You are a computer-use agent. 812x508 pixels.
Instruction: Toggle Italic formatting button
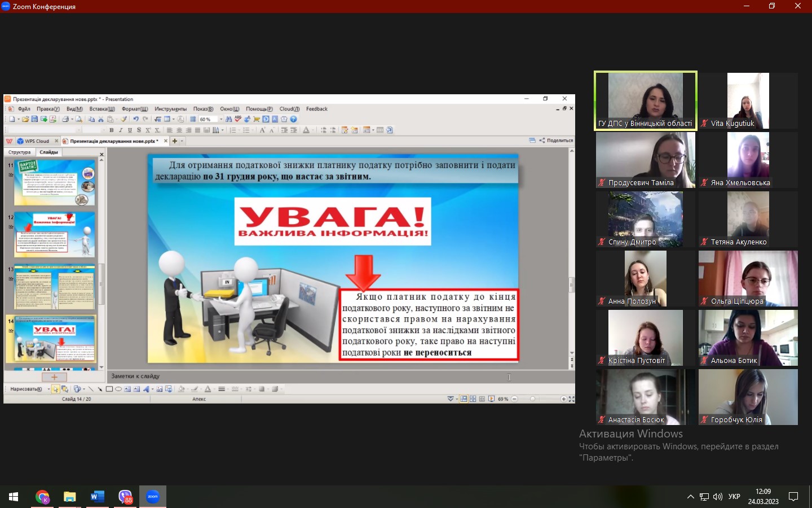point(121,130)
